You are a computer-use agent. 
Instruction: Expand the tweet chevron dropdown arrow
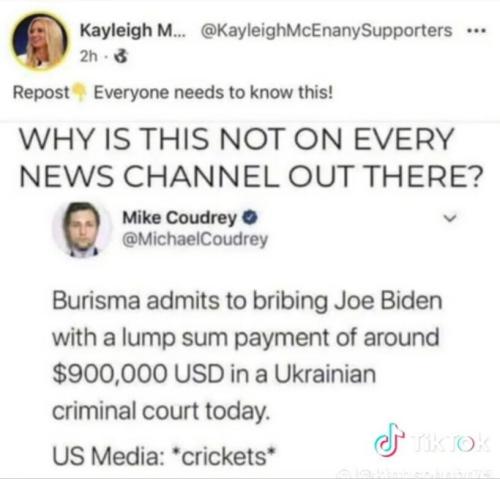point(450,218)
